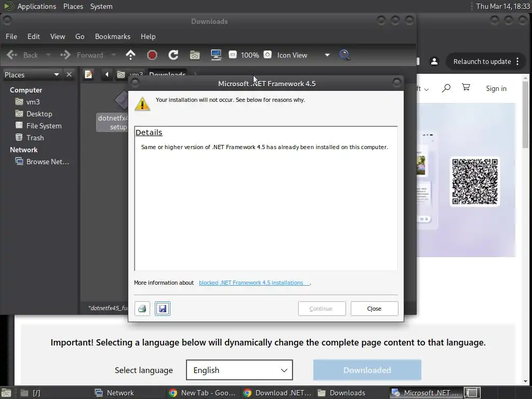The height and width of the screenshot is (399, 532).
Task: Open Places menu in top panel
Action: click(x=73, y=6)
